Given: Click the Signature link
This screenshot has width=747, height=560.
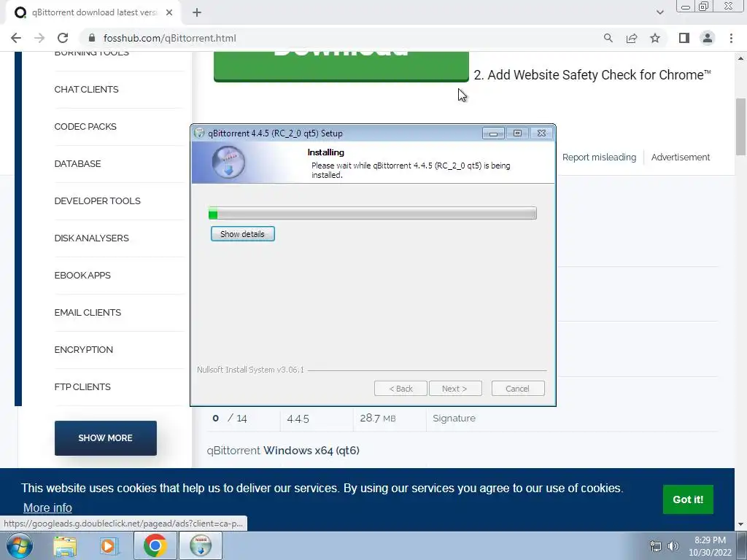Looking at the screenshot, I should pyautogui.click(x=454, y=418).
